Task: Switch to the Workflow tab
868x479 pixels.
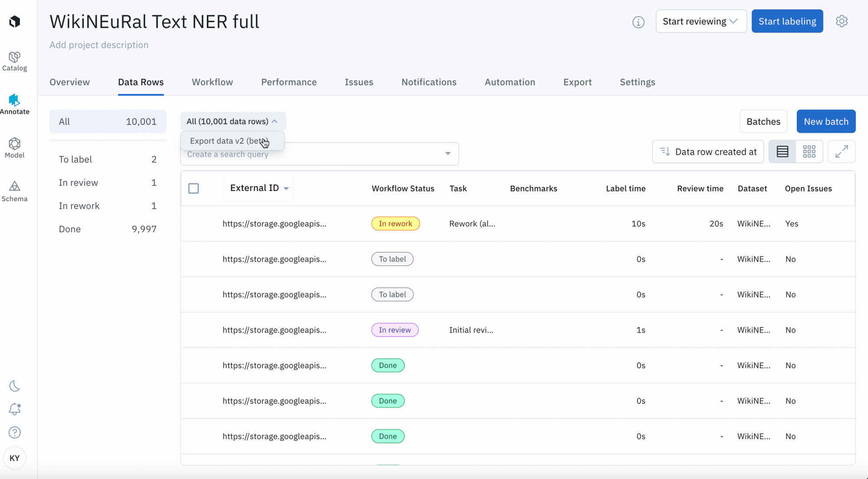Action: click(212, 82)
